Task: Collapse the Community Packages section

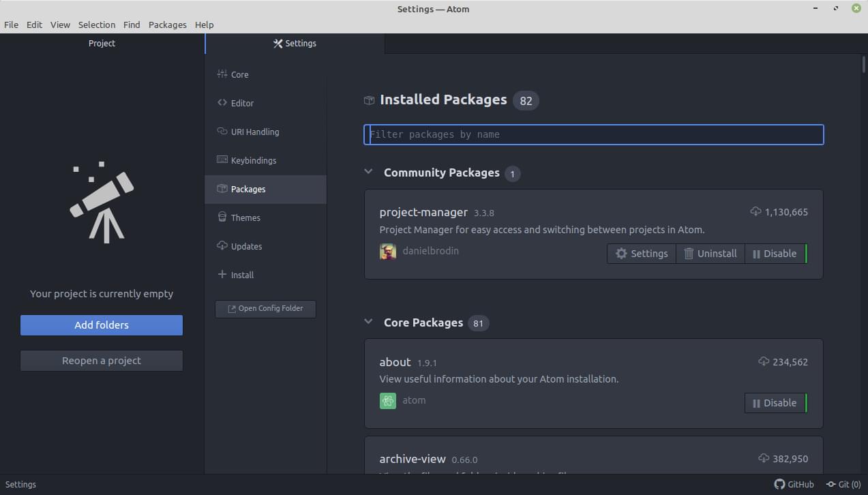Action: pyautogui.click(x=368, y=172)
